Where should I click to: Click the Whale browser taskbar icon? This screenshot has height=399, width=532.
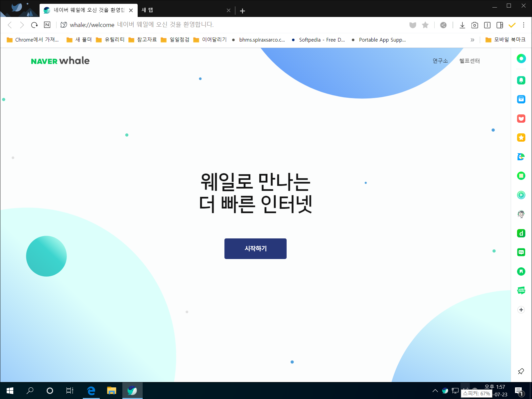point(132,391)
